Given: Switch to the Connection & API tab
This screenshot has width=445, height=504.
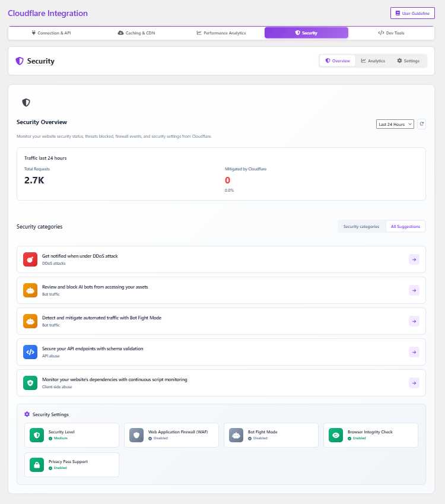Looking at the screenshot, I should (x=51, y=33).
